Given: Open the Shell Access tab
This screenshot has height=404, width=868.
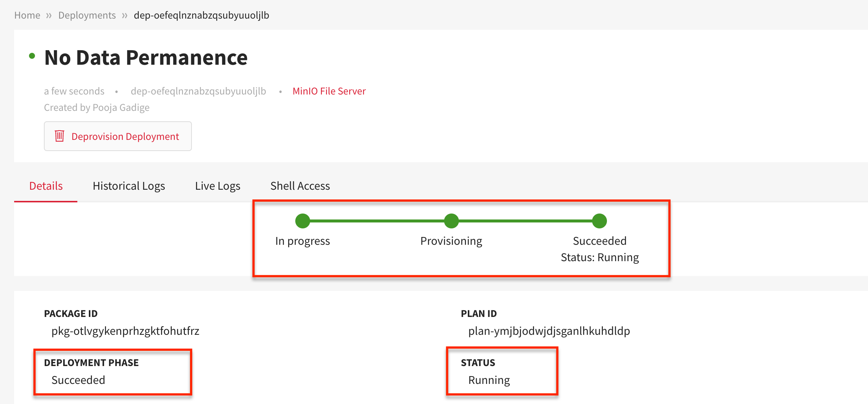Looking at the screenshot, I should [x=300, y=186].
